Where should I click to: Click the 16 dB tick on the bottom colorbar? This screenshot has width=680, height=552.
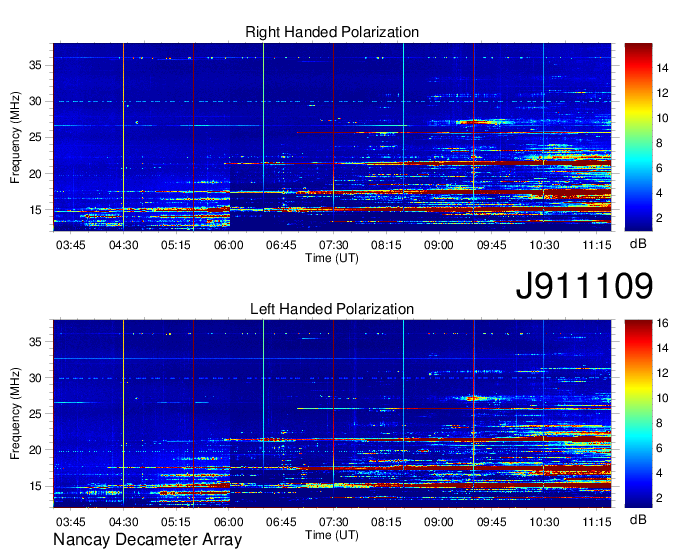click(x=662, y=323)
